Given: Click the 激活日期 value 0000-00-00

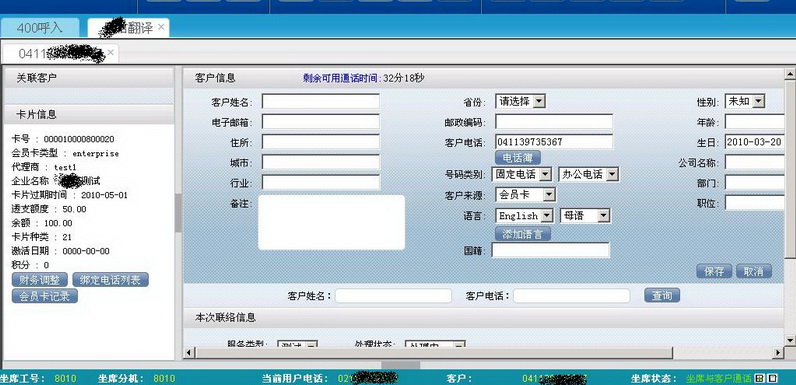Looking at the screenshot, I should click(x=86, y=251).
